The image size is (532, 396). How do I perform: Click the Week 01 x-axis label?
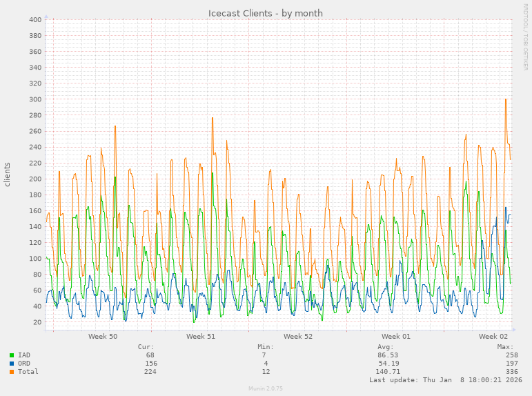click(396, 337)
